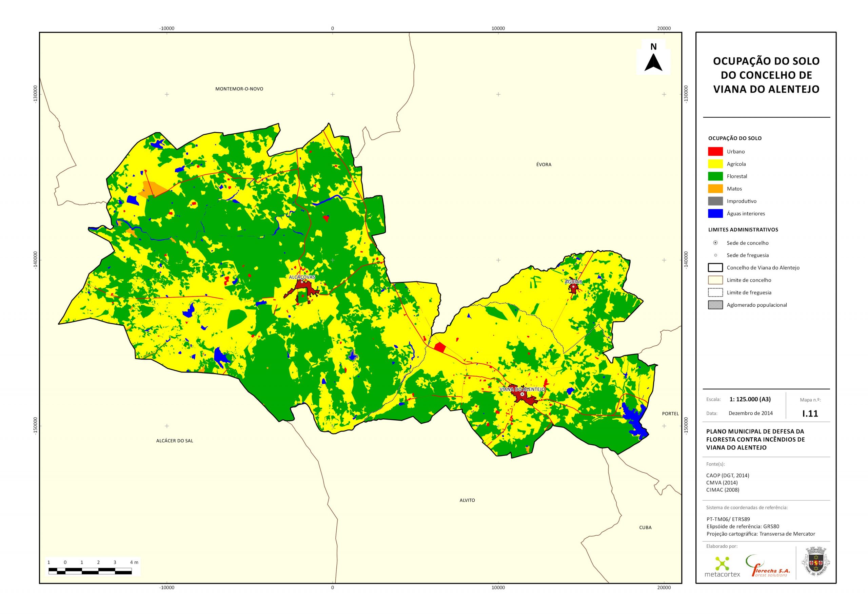The height and width of the screenshot is (614, 868).
Task: Click the orange Matos legend swatch
Action: [715, 189]
